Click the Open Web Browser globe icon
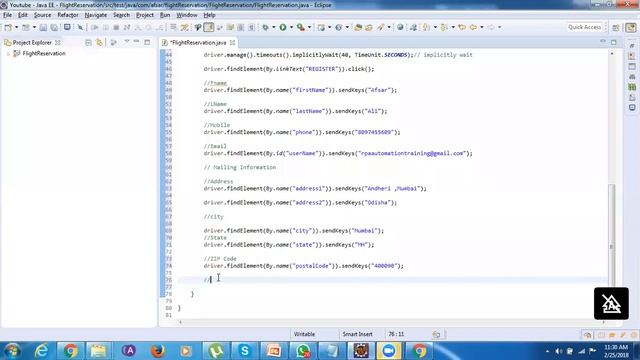The height and width of the screenshot is (360, 640). (400, 27)
